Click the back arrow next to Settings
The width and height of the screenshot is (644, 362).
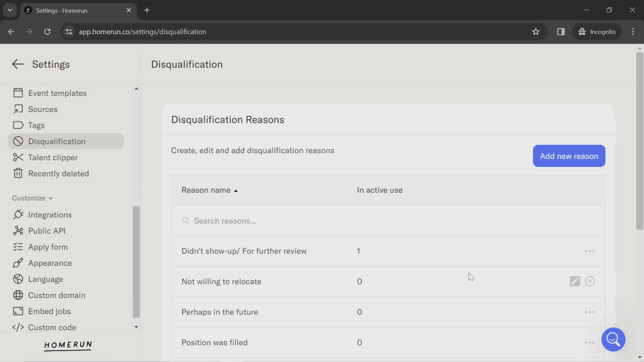click(18, 64)
